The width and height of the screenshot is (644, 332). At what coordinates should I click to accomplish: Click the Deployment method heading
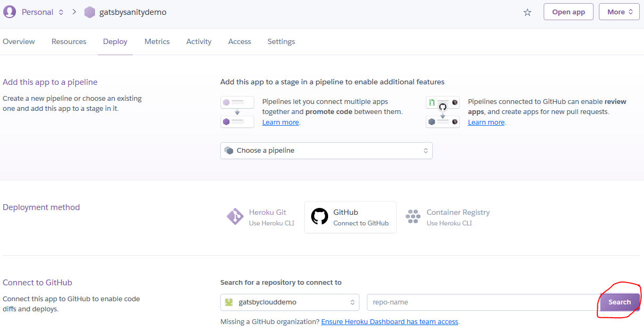(x=41, y=207)
